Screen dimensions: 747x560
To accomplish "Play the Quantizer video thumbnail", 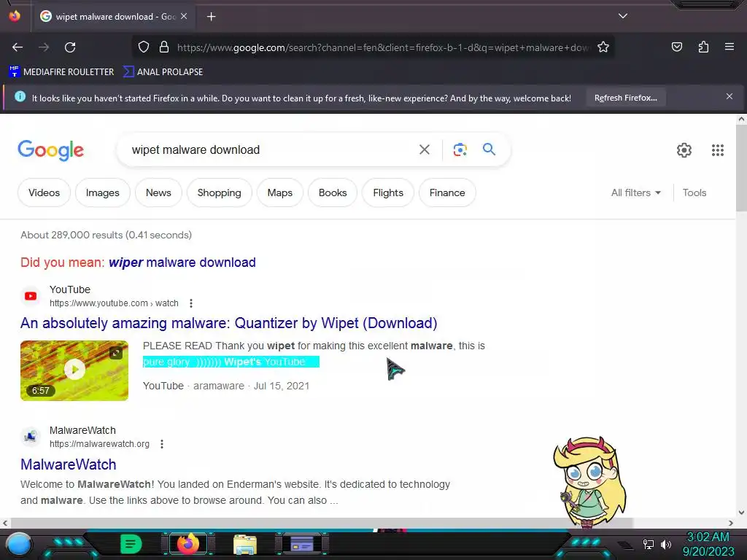I will coord(74,370).
